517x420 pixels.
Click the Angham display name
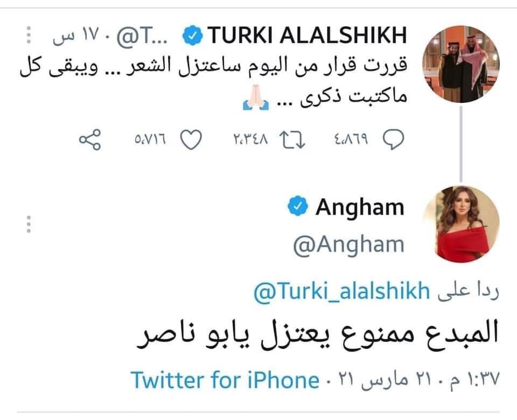click(x=360, y=207)
